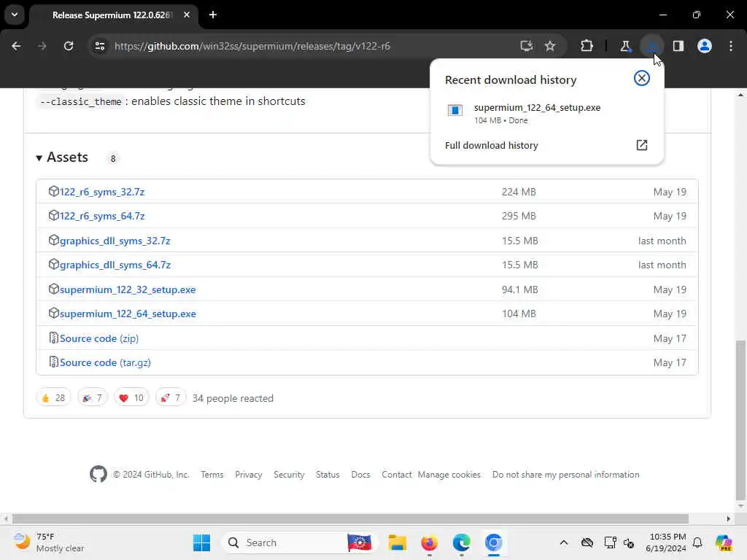Click the rocket reaction button
The image size is (747, 560).
click(x=171, y=397)
